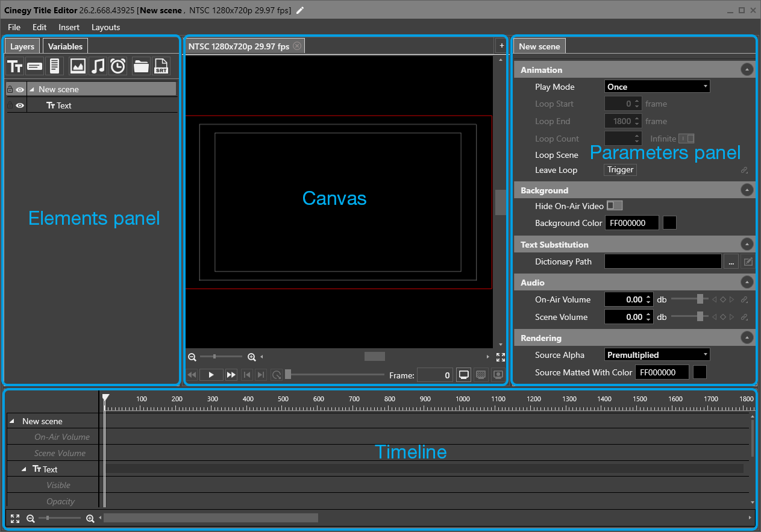The image size is (761, 532).
Task: Switch to the Variables tab
Action: click(x=65, y=46)
